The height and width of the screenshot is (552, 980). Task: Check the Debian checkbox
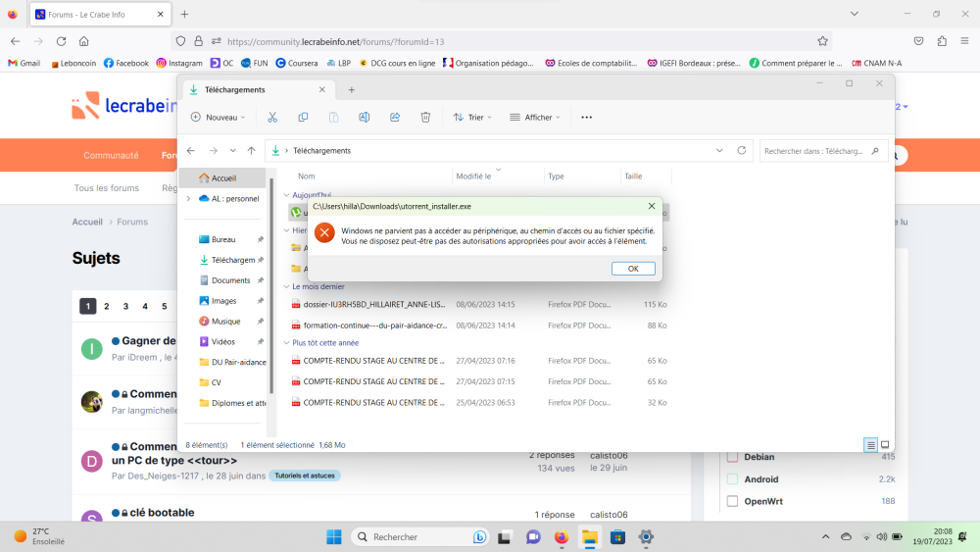tap(731, 457)
